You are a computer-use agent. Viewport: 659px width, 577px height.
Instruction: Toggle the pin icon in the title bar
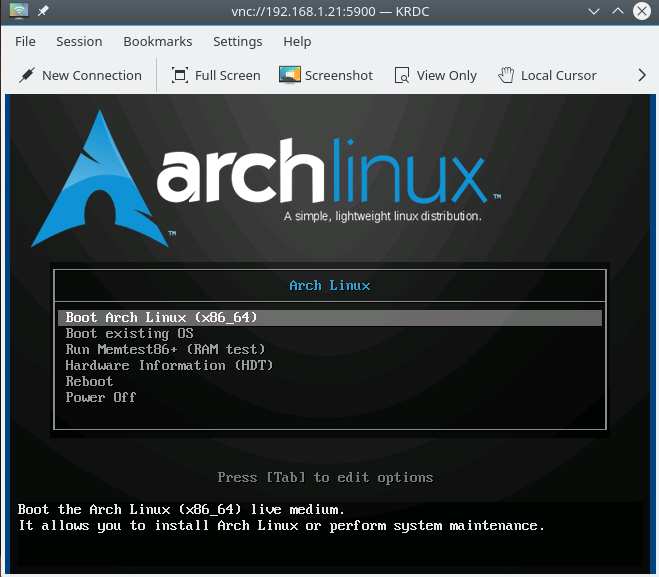click(x=43, y=13)
